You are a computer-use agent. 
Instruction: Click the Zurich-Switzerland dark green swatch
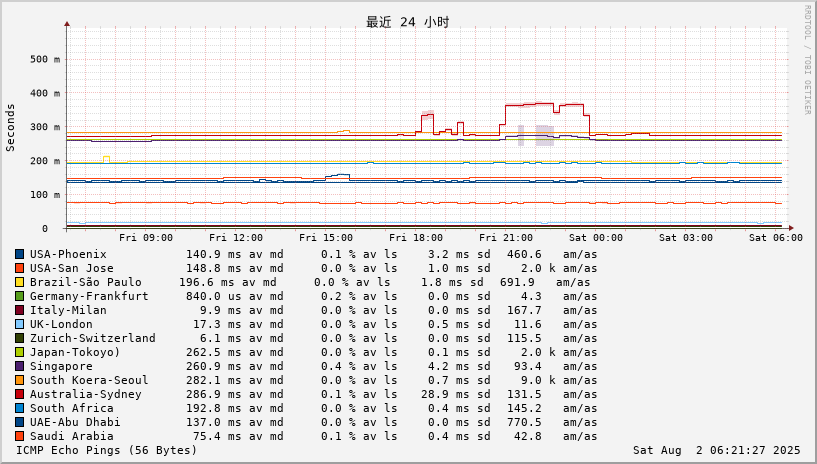pos(19,338)
